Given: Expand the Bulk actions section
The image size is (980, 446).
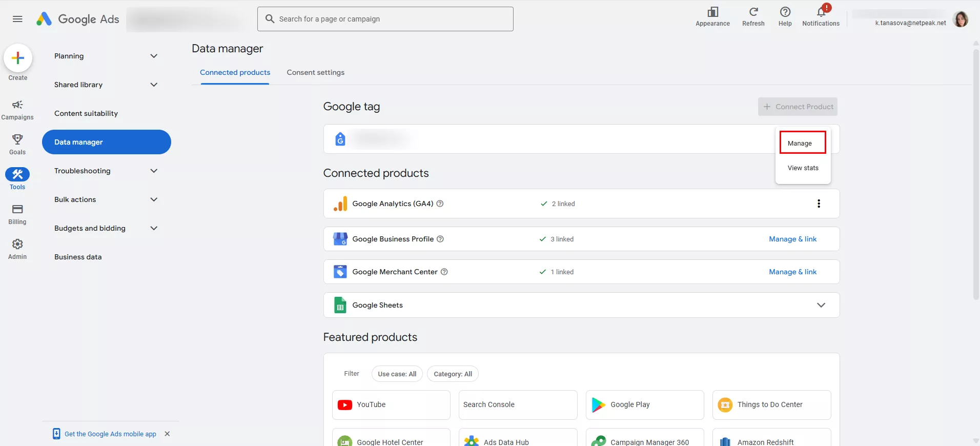Looking at the screenshot, I should point(154,199).
